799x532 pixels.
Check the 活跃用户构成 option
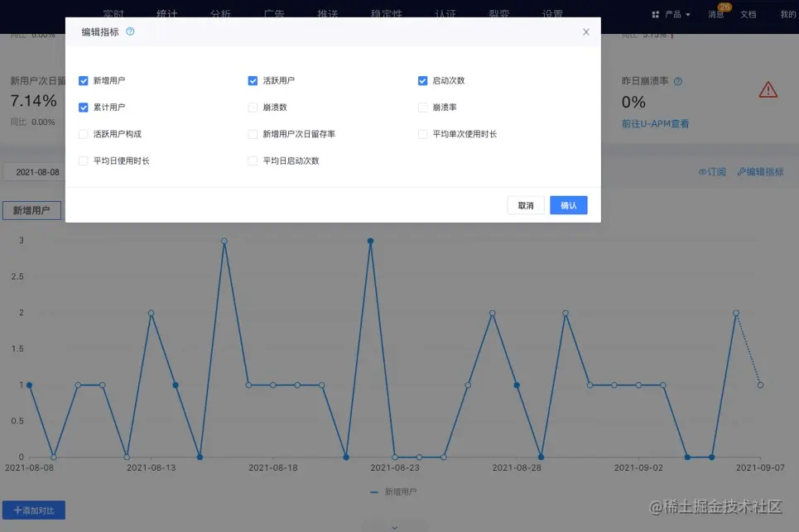84,134
